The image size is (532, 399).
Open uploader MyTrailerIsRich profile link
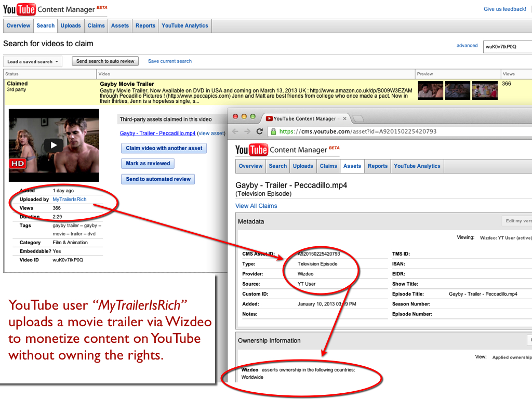pyautogui.click(x=70, y=199)
